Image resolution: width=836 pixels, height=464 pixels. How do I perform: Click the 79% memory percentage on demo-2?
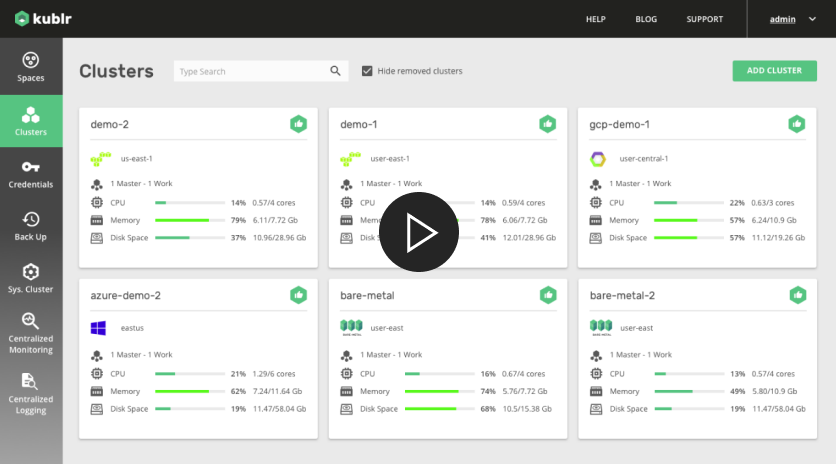pyautogui.click(x=238, y=220)
